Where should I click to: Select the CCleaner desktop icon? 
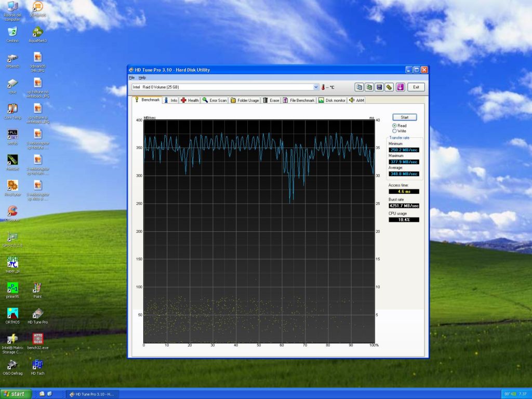[x=12, y=214]
